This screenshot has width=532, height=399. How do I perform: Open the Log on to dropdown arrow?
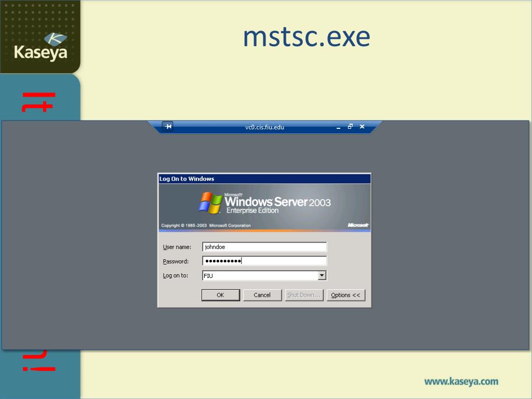coord(322,275)
